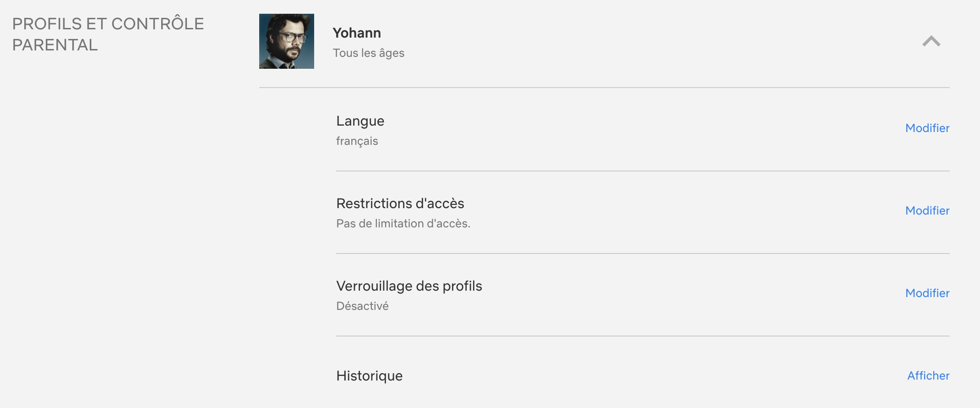Click the "PROFILS ET CONTRÔLE PARENTAL" heading

tap(108, 34)
